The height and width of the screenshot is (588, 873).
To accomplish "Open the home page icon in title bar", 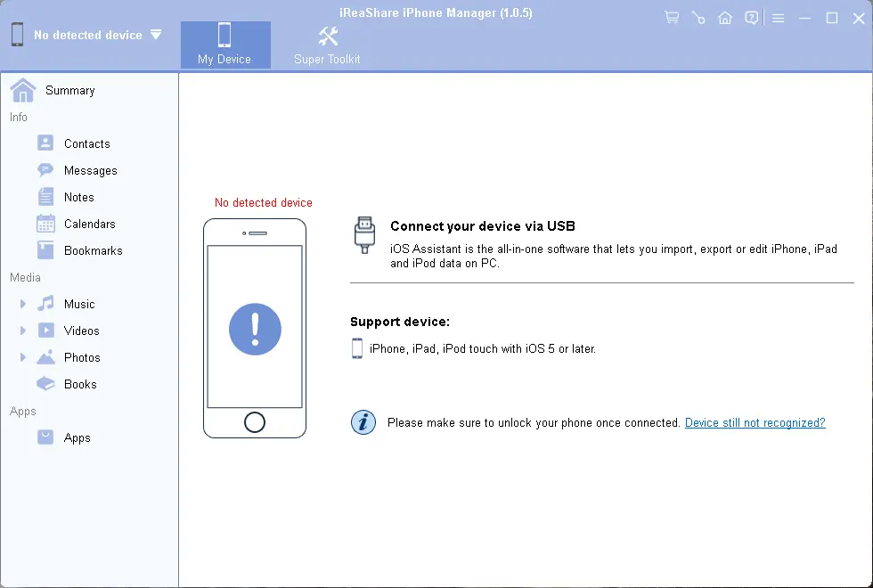I will [725, 18].
